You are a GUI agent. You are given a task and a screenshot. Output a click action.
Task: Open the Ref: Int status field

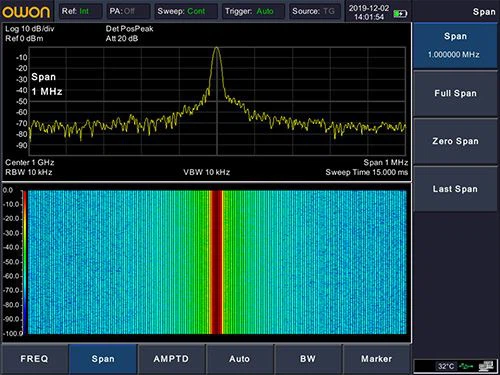coord(81,11)
